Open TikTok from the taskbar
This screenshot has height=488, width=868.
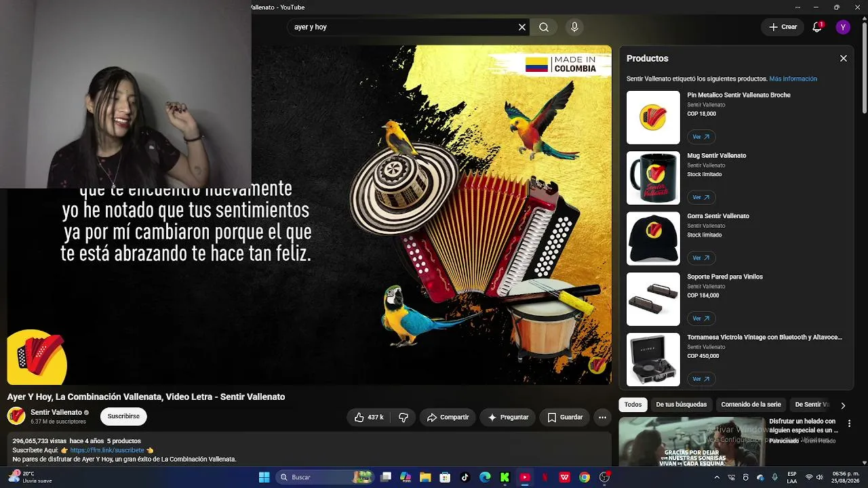click(465, 477)
